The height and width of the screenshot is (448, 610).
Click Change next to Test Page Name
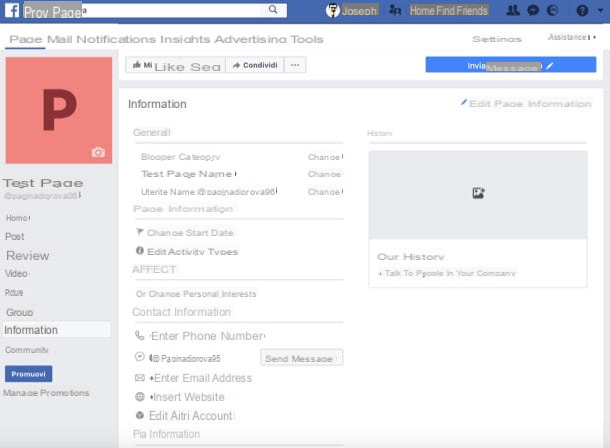pyautogui.click(x=324, y=174)
